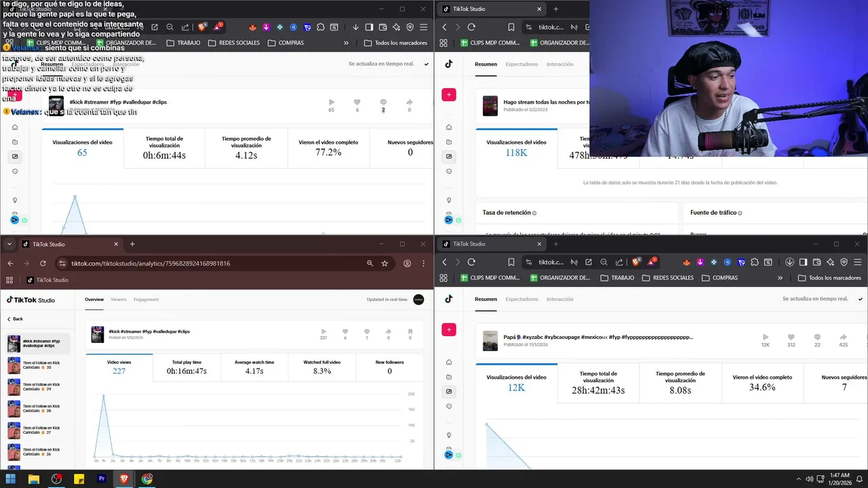Click zoom magnifier in bottom-right Brave address bar
Viewport: 868px width, 488px height.
click(x=604, y=262)
